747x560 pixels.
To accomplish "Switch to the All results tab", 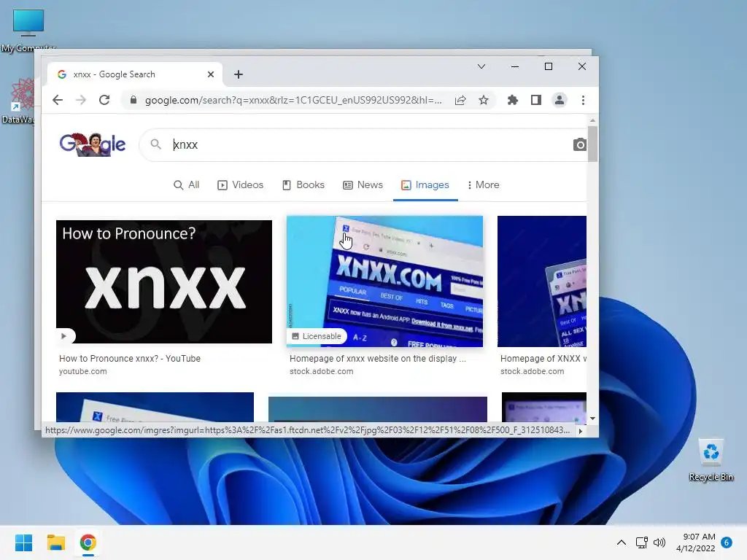I will (186, 184).
